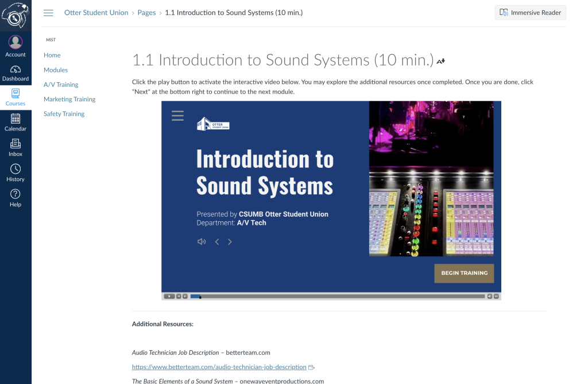The width and height of the screenshot is (588, 384).
Task: Open A/V Training in course navigation
Action: 61,85
